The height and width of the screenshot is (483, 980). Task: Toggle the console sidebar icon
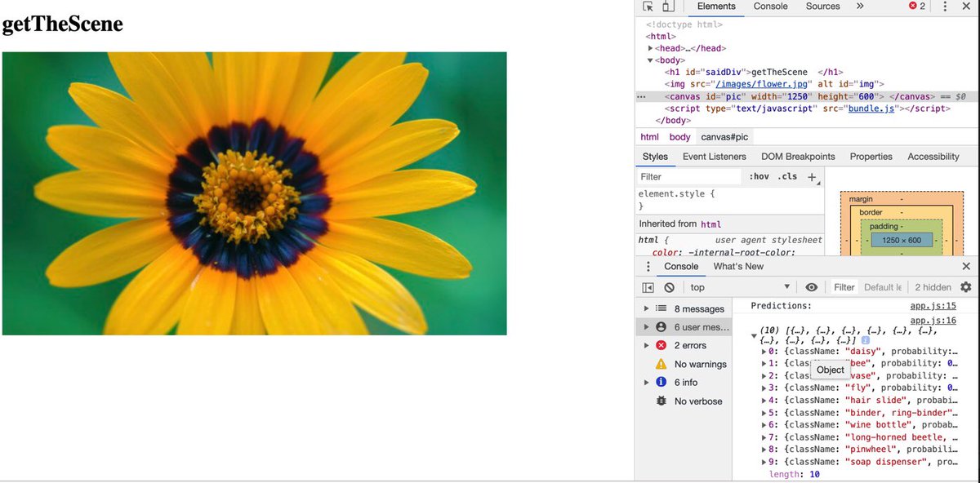648,287
